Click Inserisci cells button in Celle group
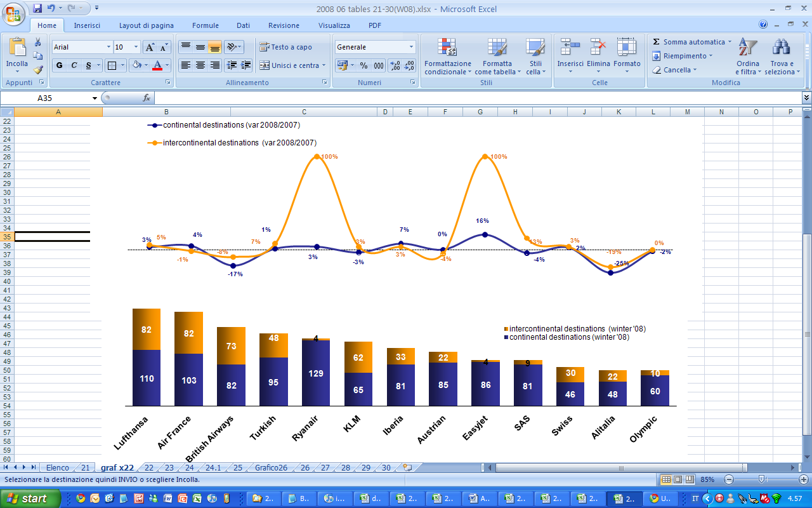Image resolution: width=812 pixels, height=508 pixels. tap(570, 56)
